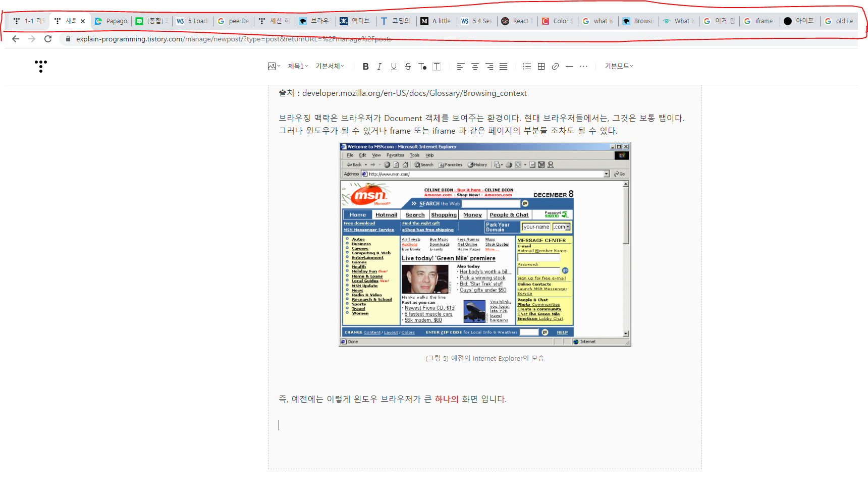Open the 기본모드 editor mode dropdown

[619, 66]
